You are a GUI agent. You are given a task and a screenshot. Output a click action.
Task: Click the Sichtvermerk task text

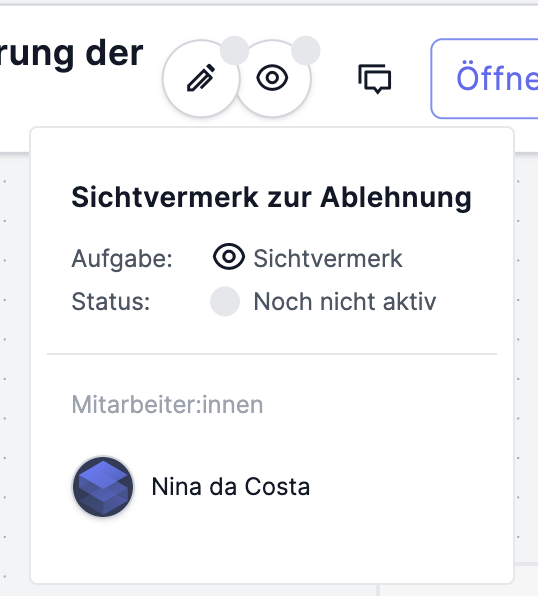pos(328,259)
